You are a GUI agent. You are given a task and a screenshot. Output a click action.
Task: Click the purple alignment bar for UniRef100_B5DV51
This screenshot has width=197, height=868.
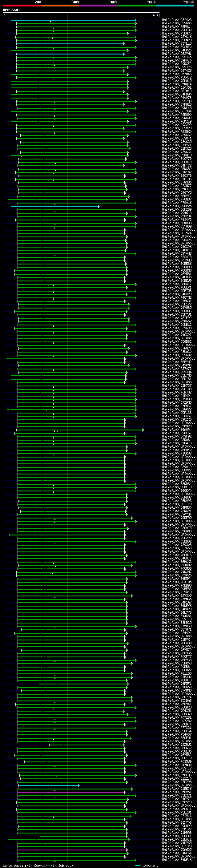(72, 792)
